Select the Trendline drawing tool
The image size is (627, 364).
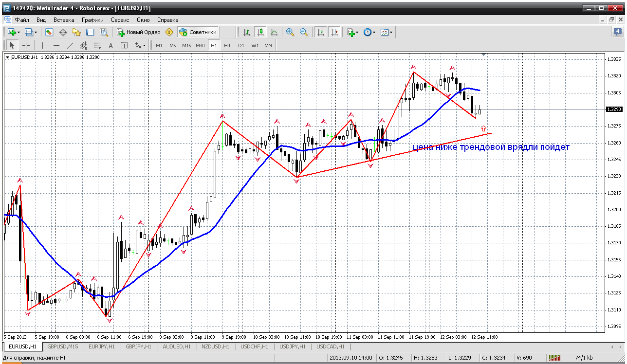pyautogui.click(x=70, y=45)
